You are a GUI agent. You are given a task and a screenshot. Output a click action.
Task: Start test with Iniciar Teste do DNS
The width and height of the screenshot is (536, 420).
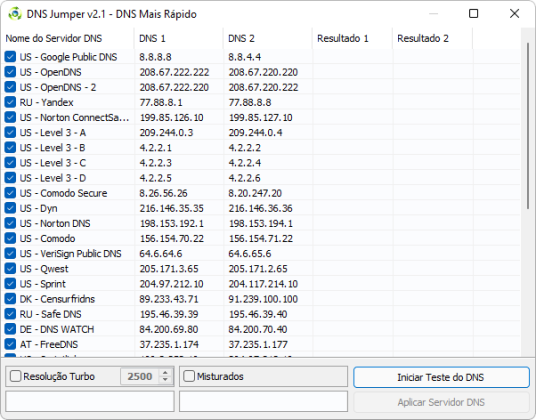tap(441, 377)
